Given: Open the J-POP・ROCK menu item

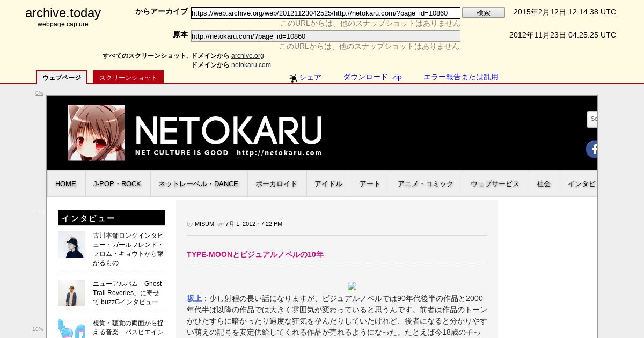Looking at the screenshot, I should click(118, 183).
